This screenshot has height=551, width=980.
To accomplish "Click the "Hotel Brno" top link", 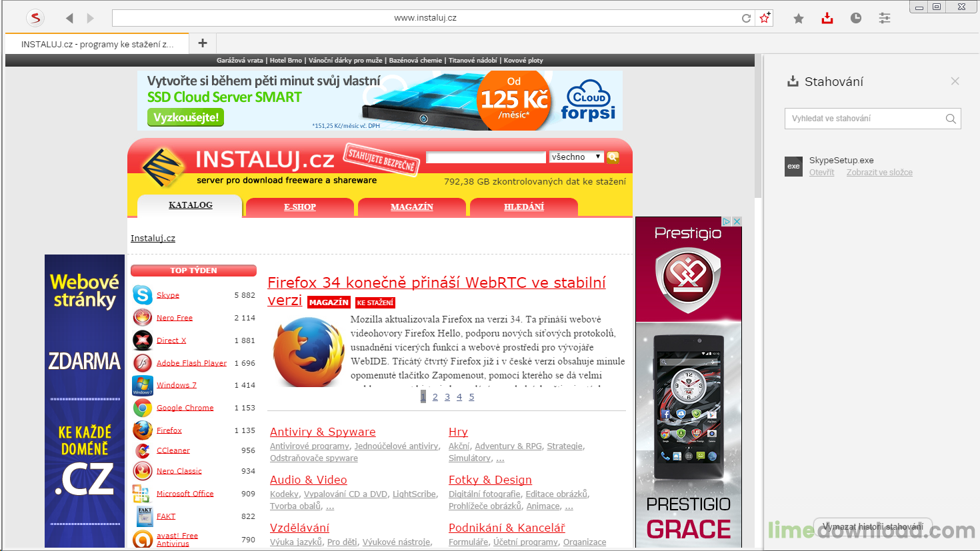I will (286, 60).
